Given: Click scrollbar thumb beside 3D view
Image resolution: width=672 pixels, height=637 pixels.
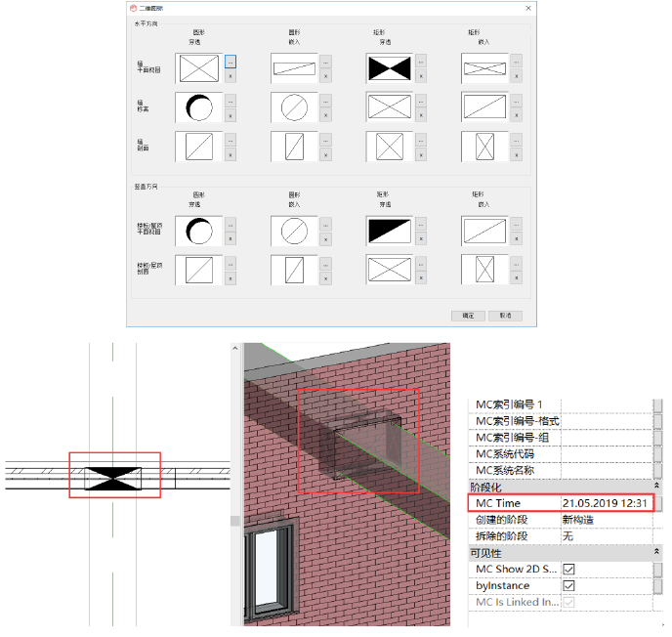Looking at the screenshot, I should pyautogui.click(x=234, y=521).
